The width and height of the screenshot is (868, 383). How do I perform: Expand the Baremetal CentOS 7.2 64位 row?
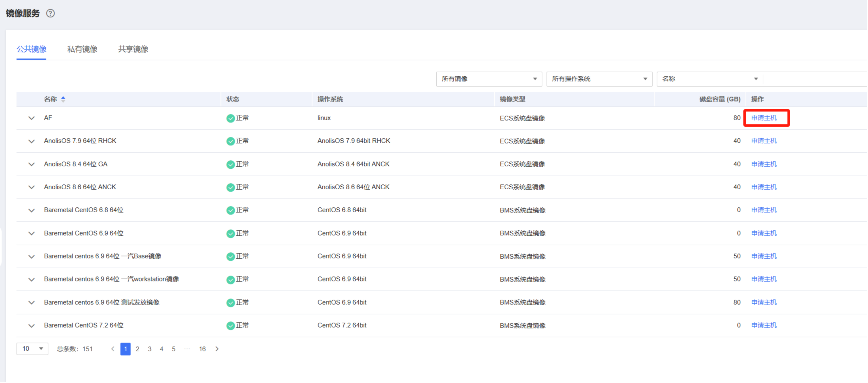[x=31, y=325]
